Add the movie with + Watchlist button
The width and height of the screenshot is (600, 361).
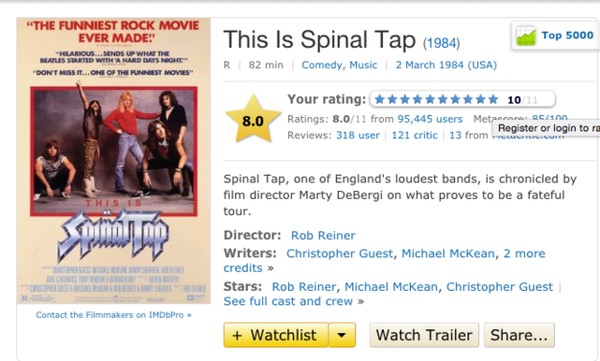(276, 335)
